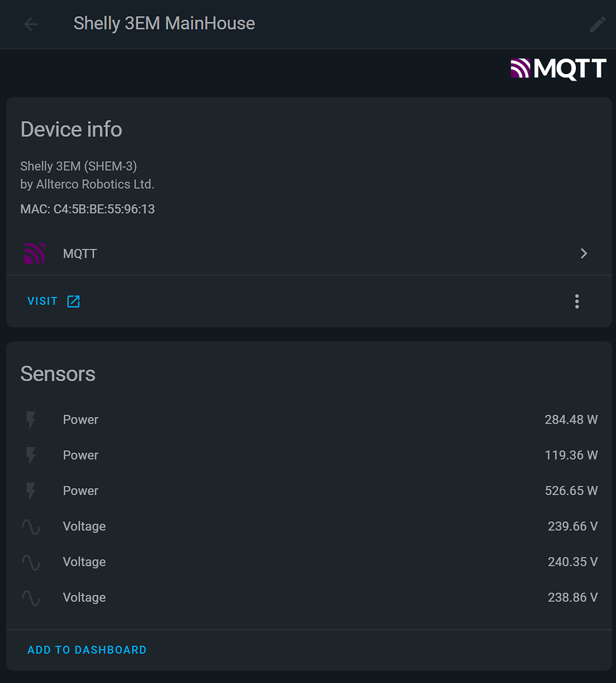Expand MQTT integration with chevron arrow
The width and height of the screenshot is (616, 683).
pyautogui.click(x=584, y=253)
